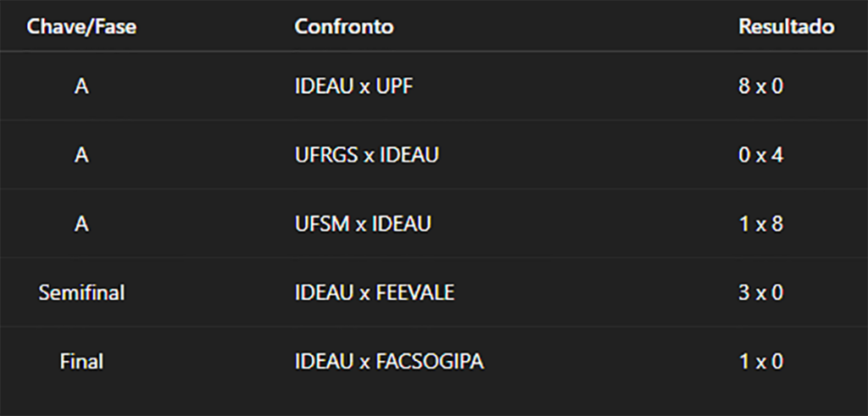
Task: Select the UFRGS x IDEAU match cell
Action: [x=366, y=155]
